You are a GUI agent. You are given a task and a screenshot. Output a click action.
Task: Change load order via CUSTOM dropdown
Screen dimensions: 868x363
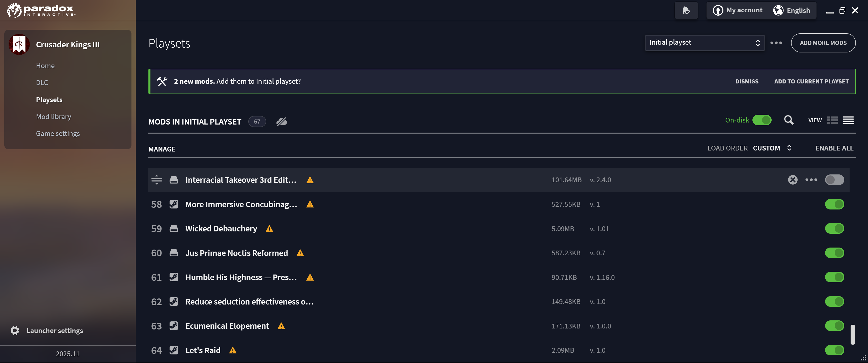(772, 148)
